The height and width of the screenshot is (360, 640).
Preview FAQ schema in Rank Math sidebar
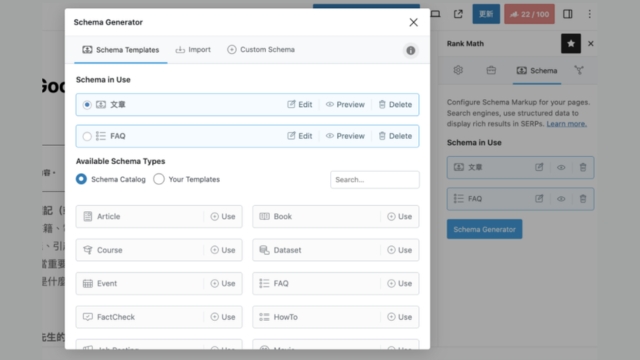561,199
